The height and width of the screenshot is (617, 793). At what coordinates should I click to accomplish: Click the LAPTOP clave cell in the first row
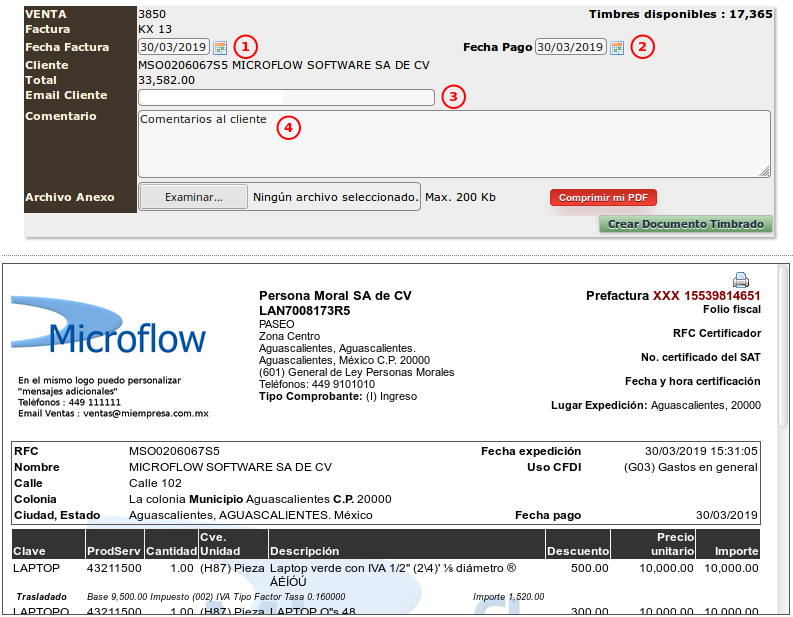36,568
